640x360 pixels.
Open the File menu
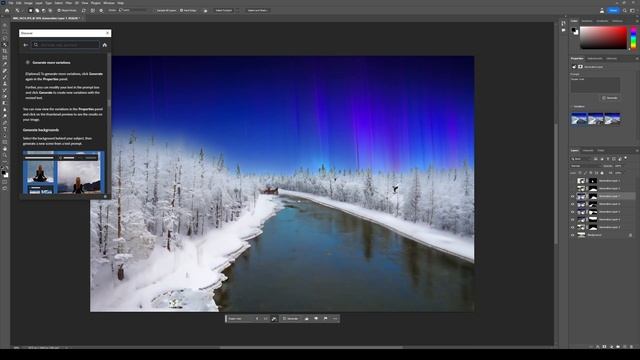coord(11,3)
